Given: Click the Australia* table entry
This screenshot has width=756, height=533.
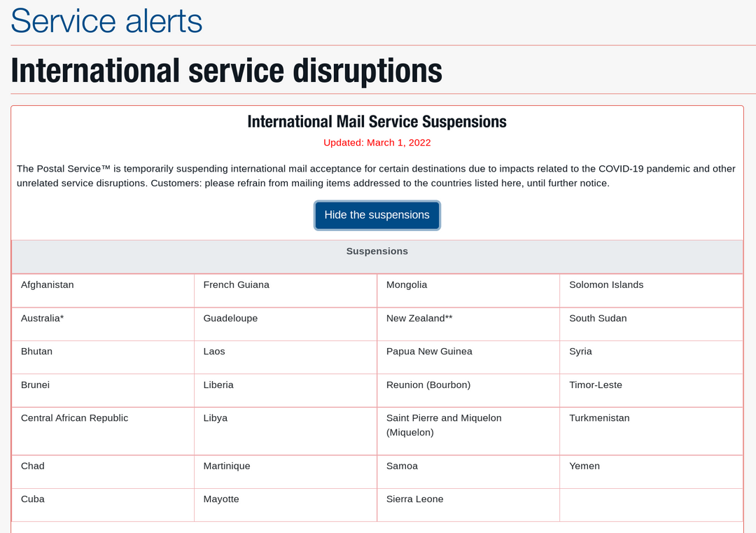Looking at the screenshot, I should tap(42, 318).
